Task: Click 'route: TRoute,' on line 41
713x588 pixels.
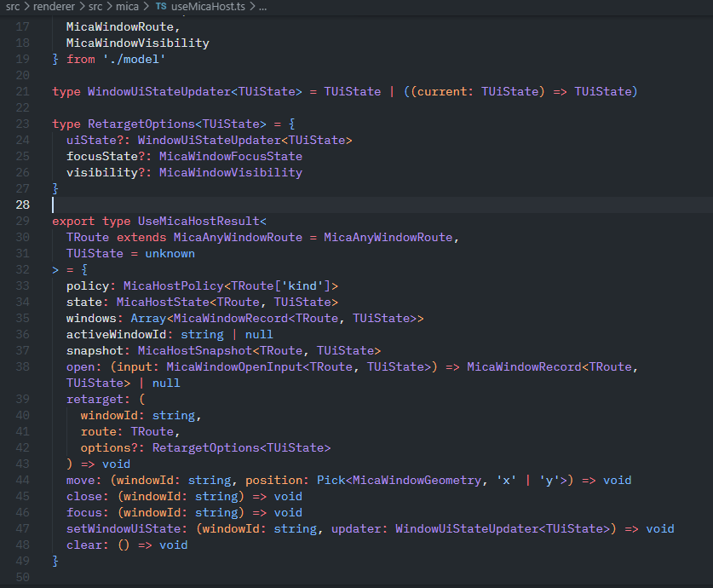Action: coord(130,431)
